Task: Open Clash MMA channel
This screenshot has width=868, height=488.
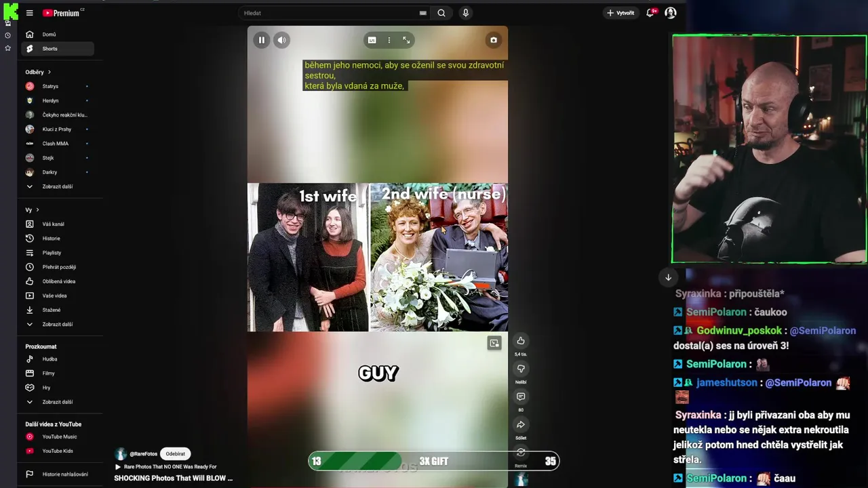Action: [59, 144]
